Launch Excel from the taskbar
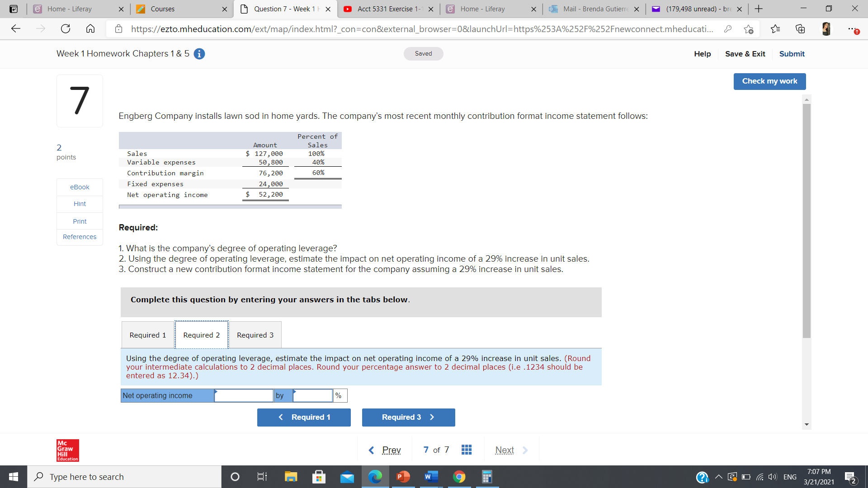 click(487, 476)
